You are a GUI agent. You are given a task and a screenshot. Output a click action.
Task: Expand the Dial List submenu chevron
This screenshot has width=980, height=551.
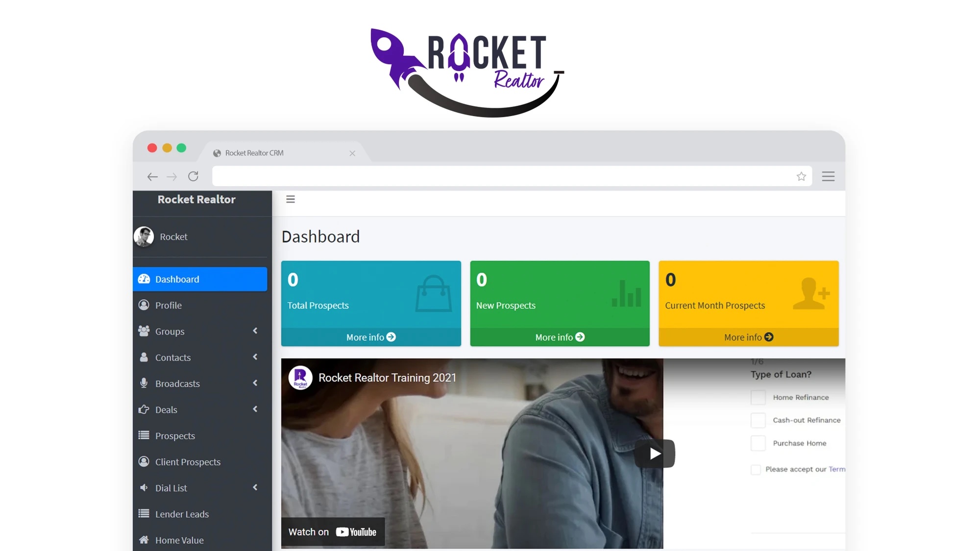point(255,487)
